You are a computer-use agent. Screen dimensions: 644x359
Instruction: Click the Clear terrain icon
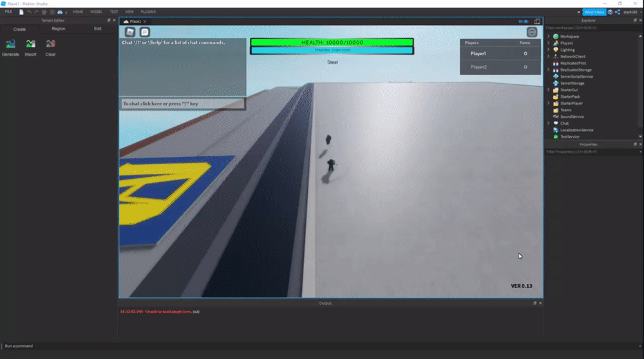pos(50,44)
